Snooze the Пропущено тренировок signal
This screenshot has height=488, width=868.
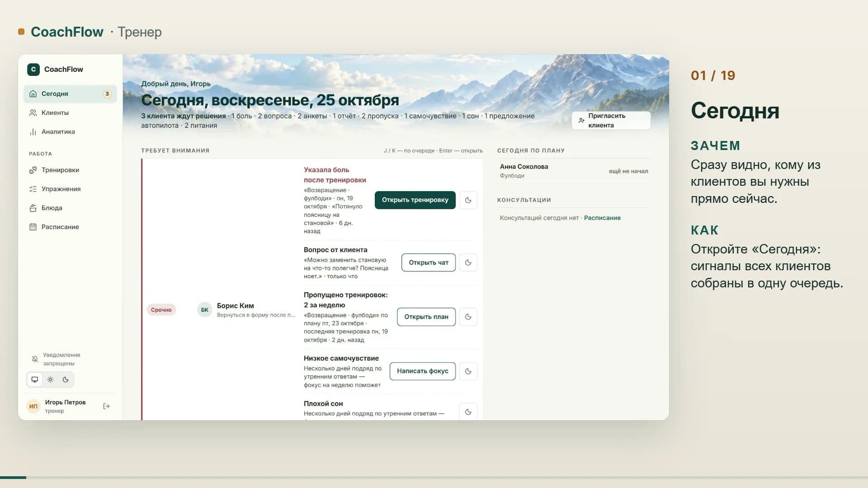point(468,317)
